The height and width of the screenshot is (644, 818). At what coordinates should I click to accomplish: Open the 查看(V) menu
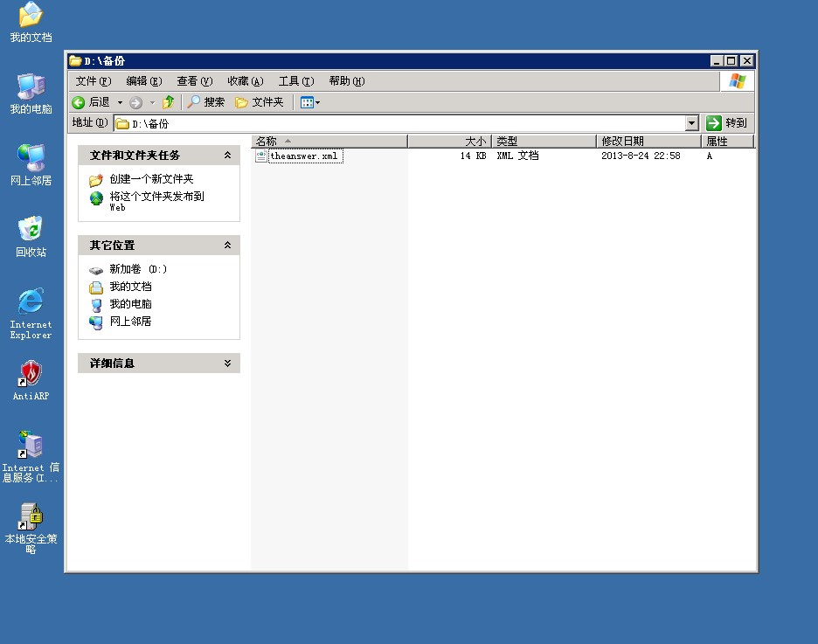click(x=195, y=80)
